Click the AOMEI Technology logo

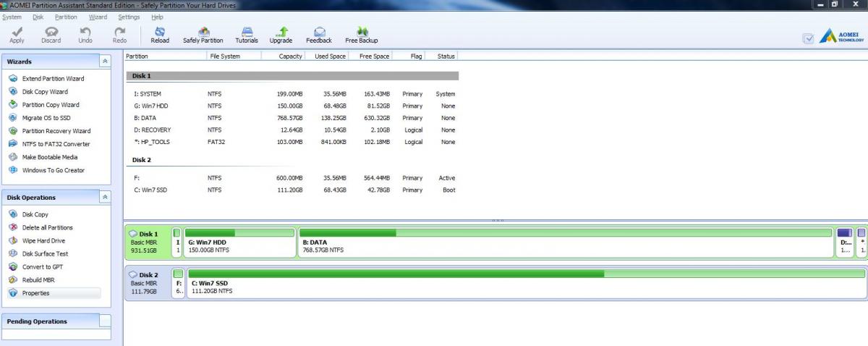tap(841, 36)
